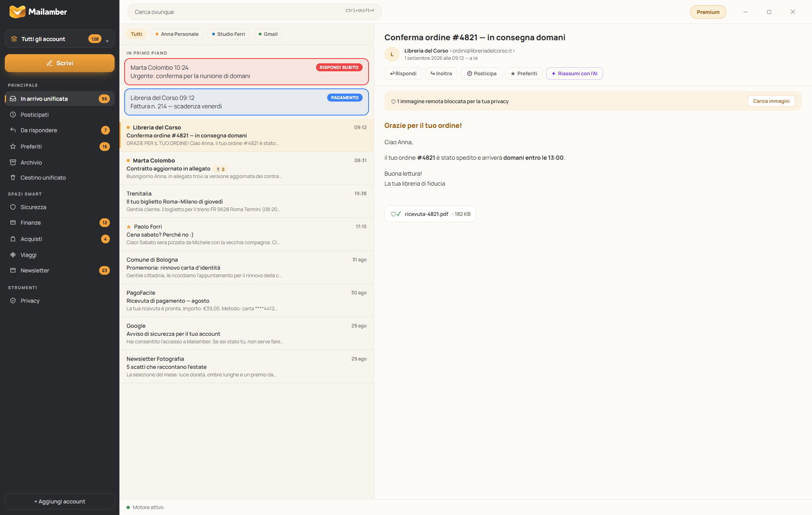Click the Privacy shield-check icon
Screen dimensions: 812x515
coord(13,301)
